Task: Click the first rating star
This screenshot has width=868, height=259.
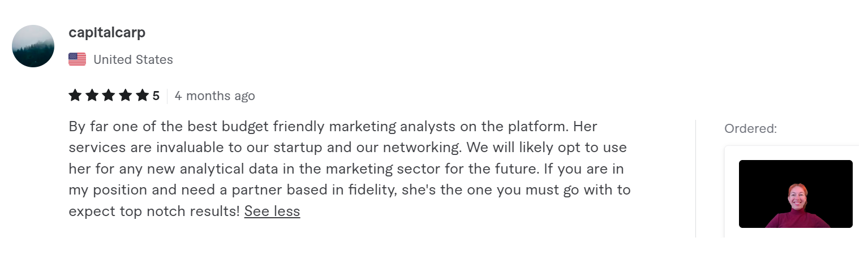Action: click(x=75, y=96)
